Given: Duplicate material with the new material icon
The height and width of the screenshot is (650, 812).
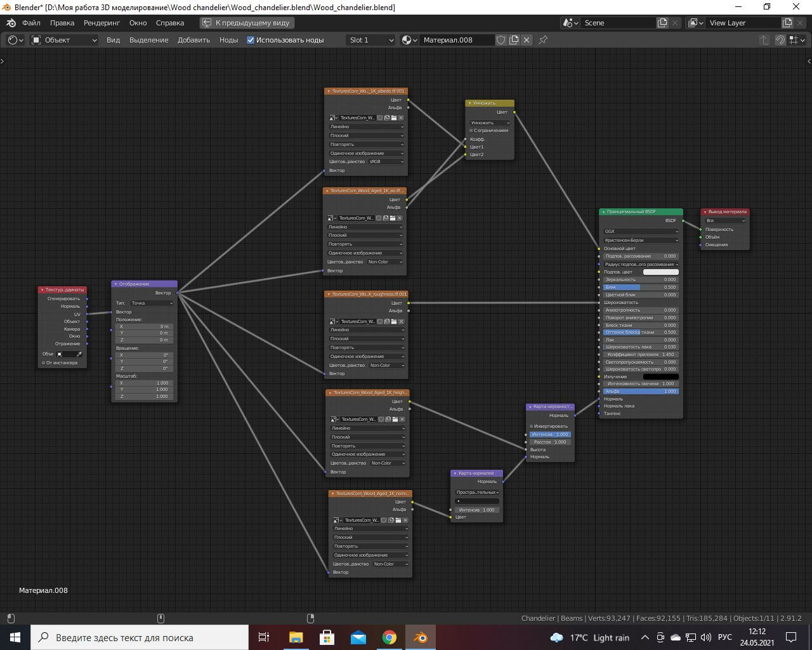Looking at the screenshot, I should 514,40.
